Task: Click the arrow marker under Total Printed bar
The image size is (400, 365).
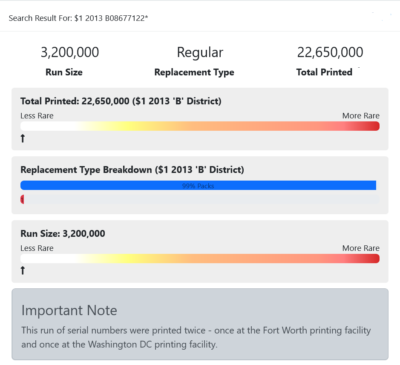Action: [x=23, y=138]
